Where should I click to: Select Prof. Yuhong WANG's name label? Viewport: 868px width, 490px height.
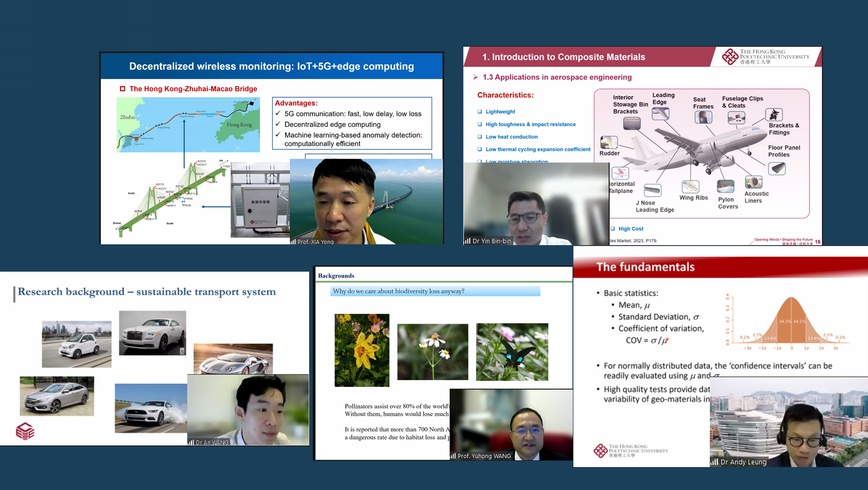click(484, 456)
